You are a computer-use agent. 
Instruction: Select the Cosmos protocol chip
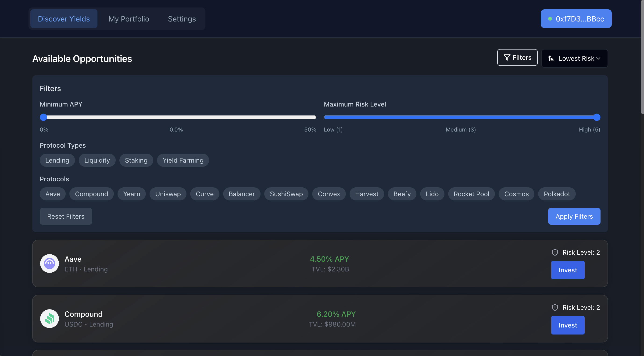click(x=516, y=194)
